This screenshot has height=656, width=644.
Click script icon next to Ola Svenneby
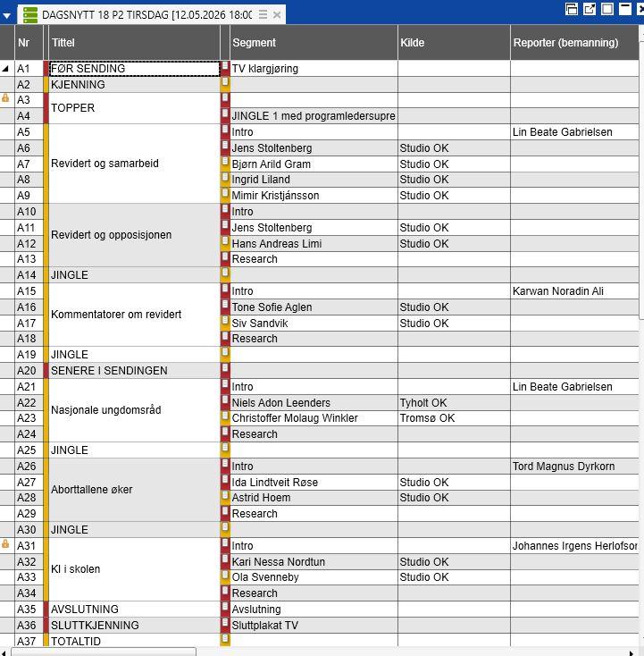point(225,576)
